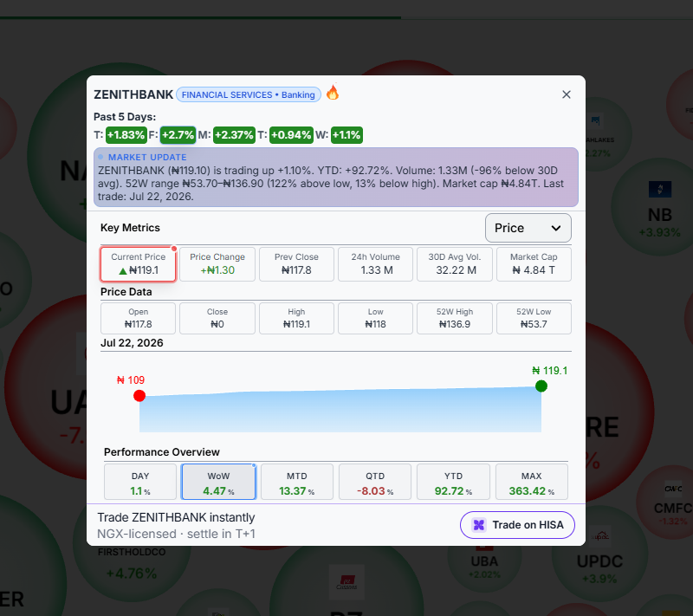Viewport: 693px width, 616px height.
Task: Switch to the WoW performance tab
Action: point(219,482)
